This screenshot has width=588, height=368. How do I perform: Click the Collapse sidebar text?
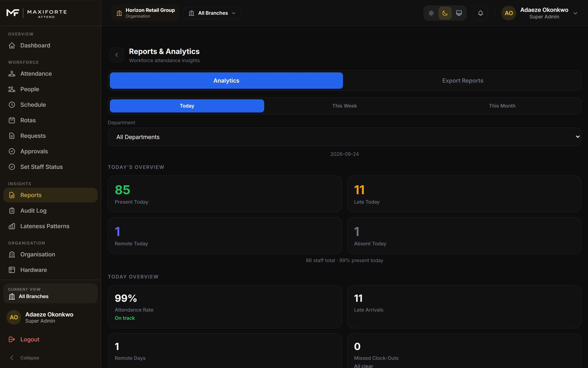(30, 358)
